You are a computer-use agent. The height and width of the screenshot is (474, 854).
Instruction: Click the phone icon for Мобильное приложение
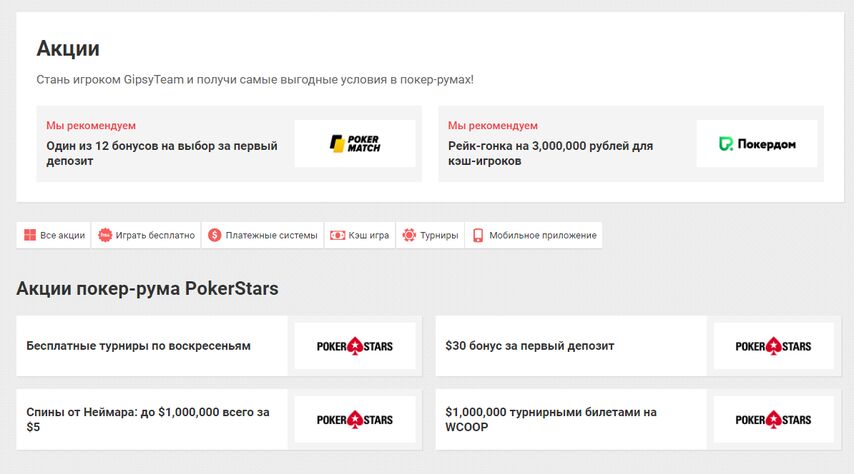pos(478,235)
